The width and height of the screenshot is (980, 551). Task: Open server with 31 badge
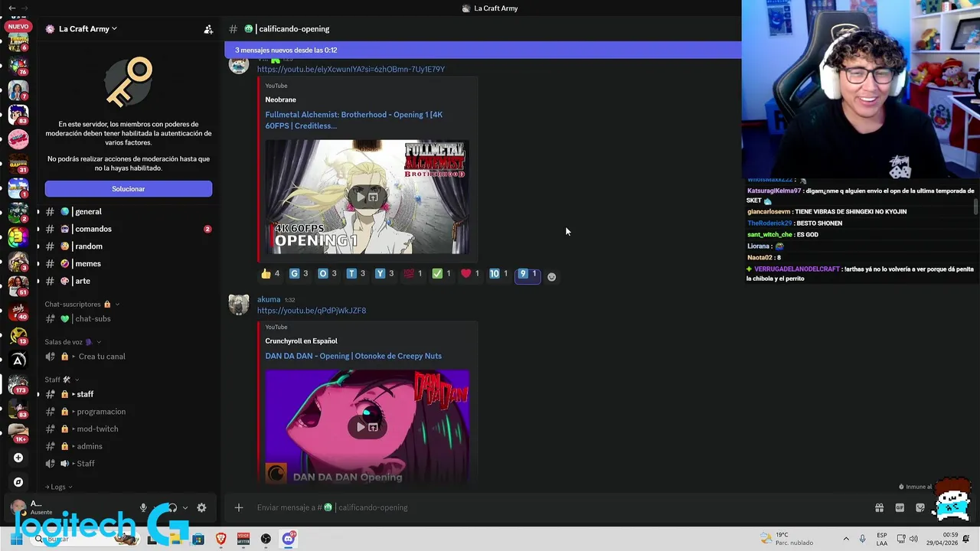tap(18, 164)
